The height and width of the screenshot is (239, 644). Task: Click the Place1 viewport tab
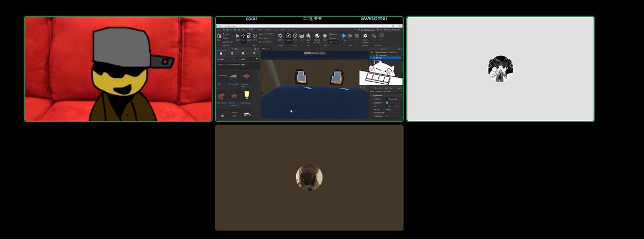[266, 49]
